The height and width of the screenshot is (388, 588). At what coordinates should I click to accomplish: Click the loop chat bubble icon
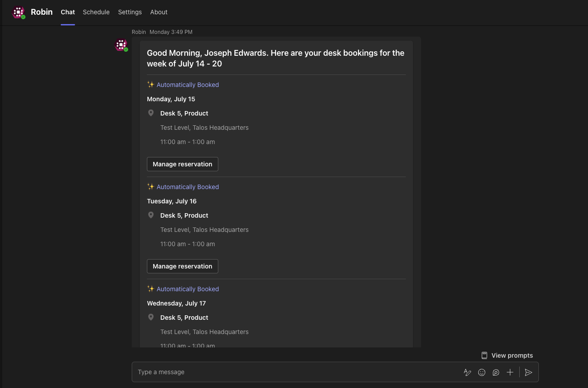pos(496,372)
